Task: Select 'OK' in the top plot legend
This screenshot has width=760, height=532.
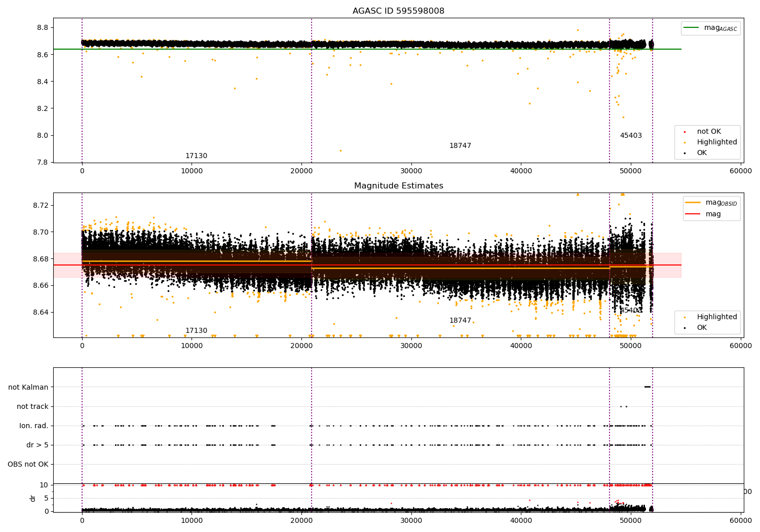Action: pyautogui.click(x=701, y=153)
